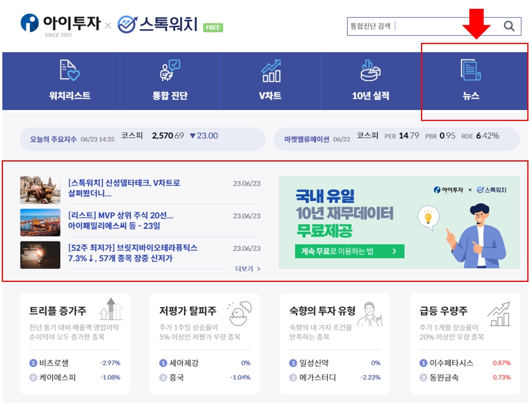
Task: Open the 급등 우량주 card title
Action: click(443, 311)
